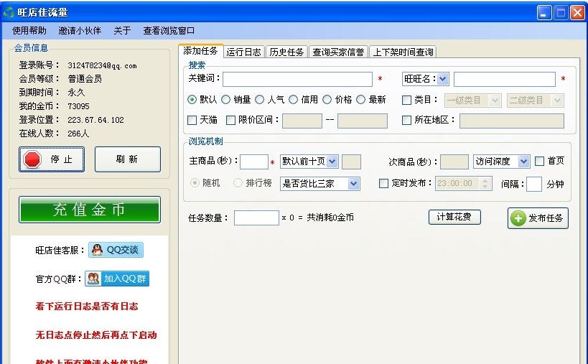Click the 间隔 minutes input field
This screenshot has height=364, width=588.
[534, 184]
